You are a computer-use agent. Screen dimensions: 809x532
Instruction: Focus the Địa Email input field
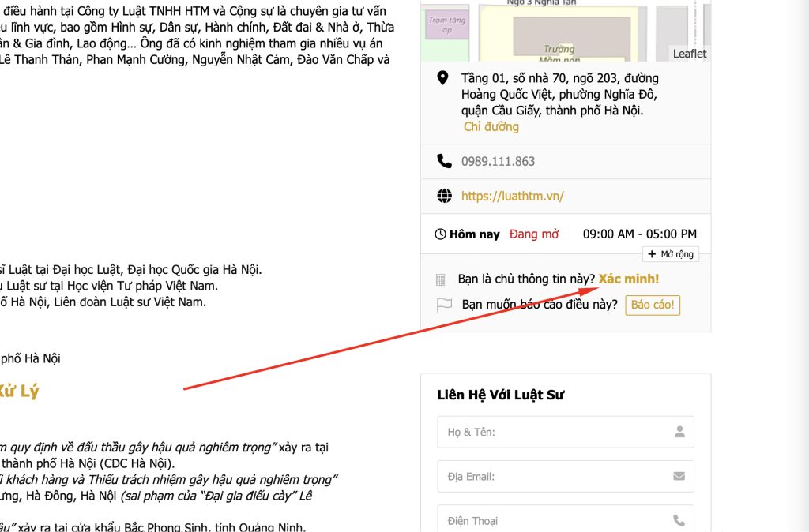point(553,476)
